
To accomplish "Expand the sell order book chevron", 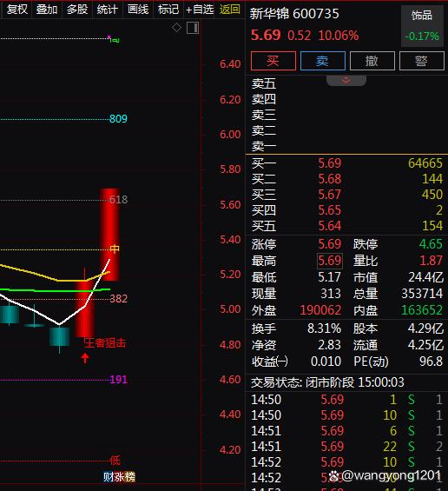I will 346,80.
